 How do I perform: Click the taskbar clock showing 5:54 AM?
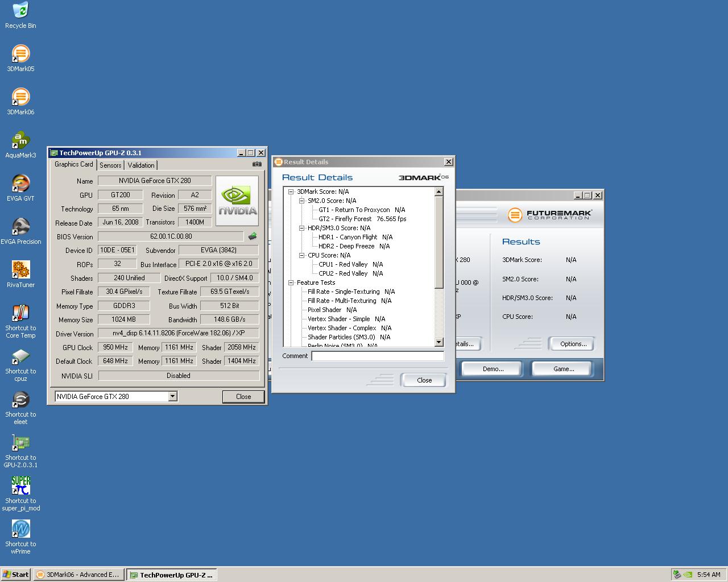point(709,575)
